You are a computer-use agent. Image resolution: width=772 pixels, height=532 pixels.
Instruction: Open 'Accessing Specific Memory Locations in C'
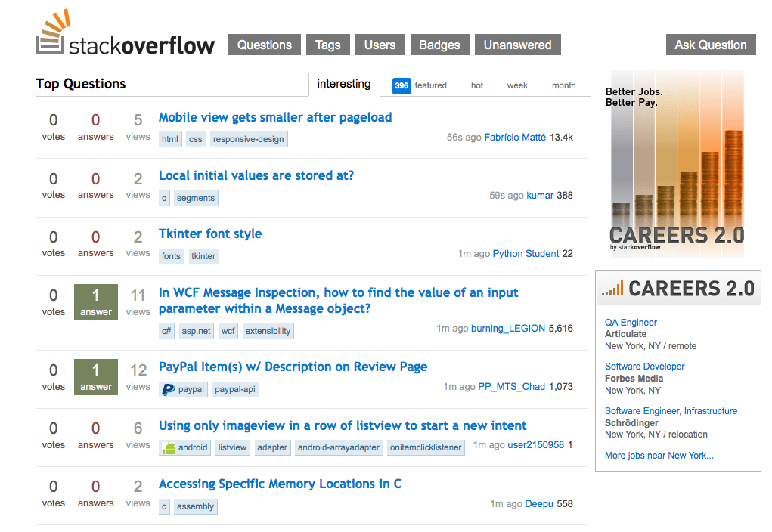tap(280, 484)
